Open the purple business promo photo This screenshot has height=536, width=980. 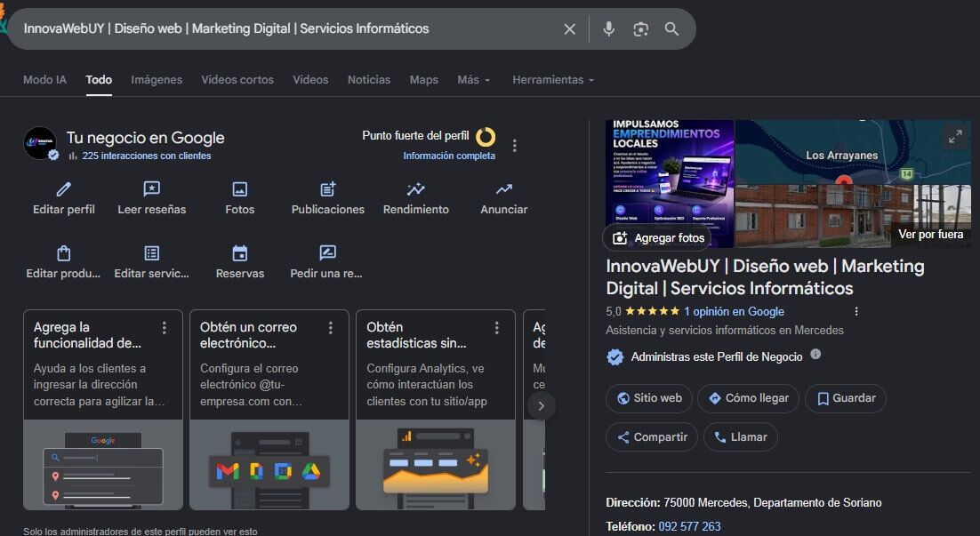670,184
